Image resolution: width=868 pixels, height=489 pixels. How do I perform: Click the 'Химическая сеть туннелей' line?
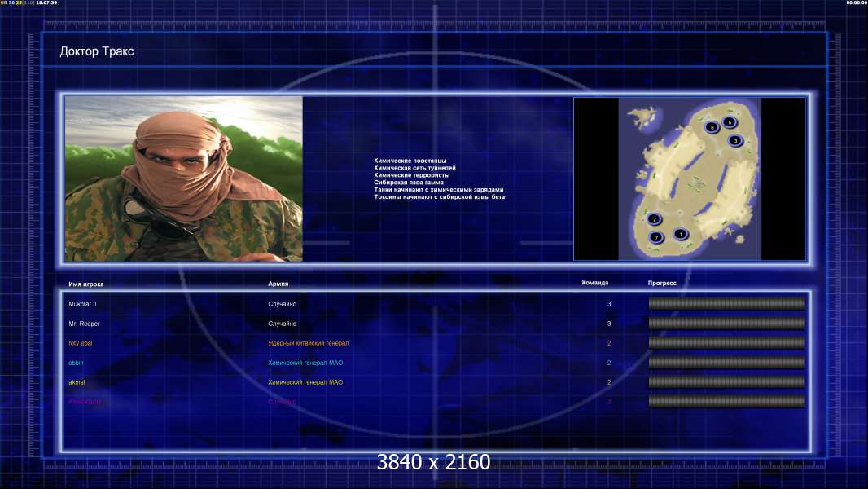414,168
